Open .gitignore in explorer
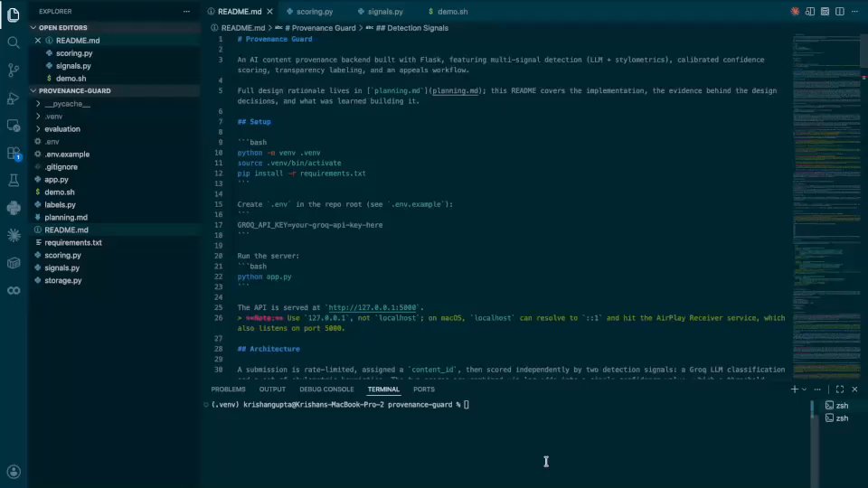This screenshot has width=868, height=488. 61,167
